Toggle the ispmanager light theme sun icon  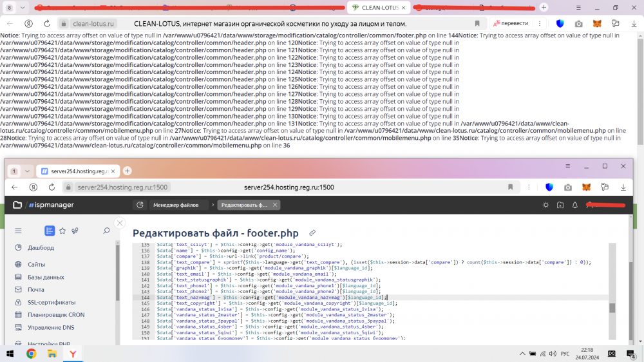(545, 205)
